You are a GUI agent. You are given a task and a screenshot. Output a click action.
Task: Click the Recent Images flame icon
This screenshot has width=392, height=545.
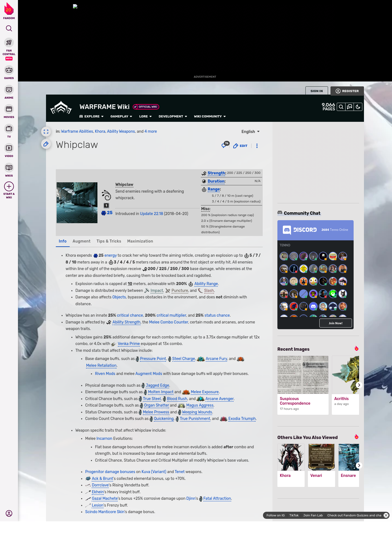(356, 349)
